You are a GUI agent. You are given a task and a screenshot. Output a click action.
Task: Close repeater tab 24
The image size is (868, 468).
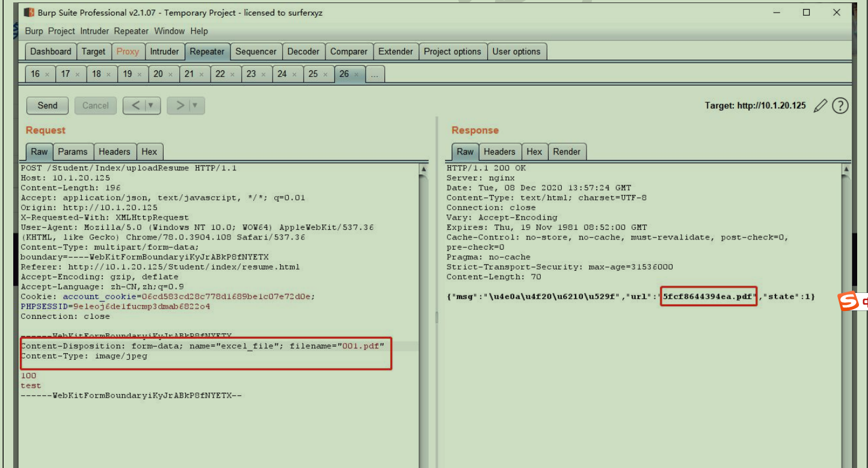pos(294,75)
